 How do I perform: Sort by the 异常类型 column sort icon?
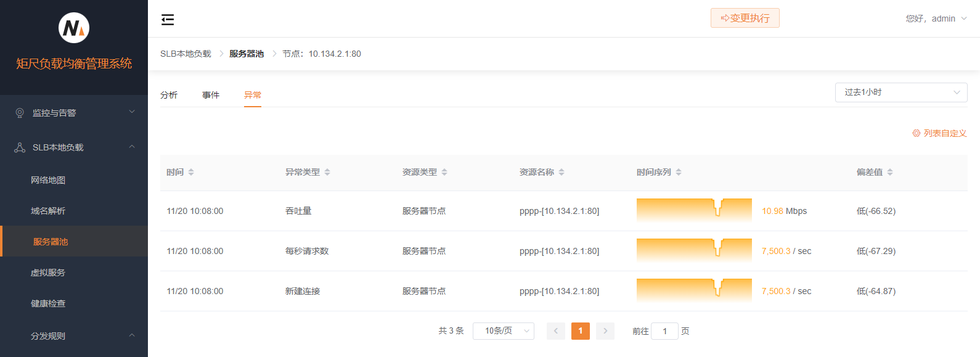[x=327, y=172]
